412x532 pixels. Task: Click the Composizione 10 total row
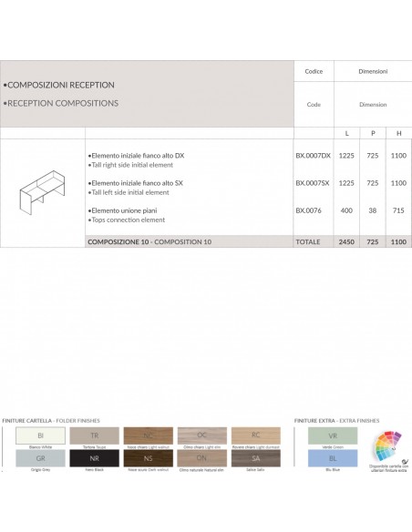(x=249, y=241)
